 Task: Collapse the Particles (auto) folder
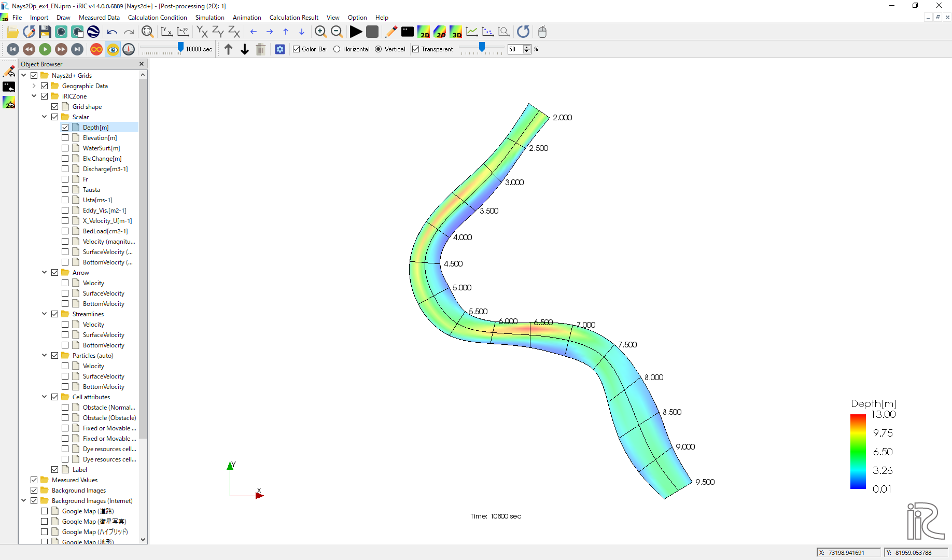pos(45,356)
